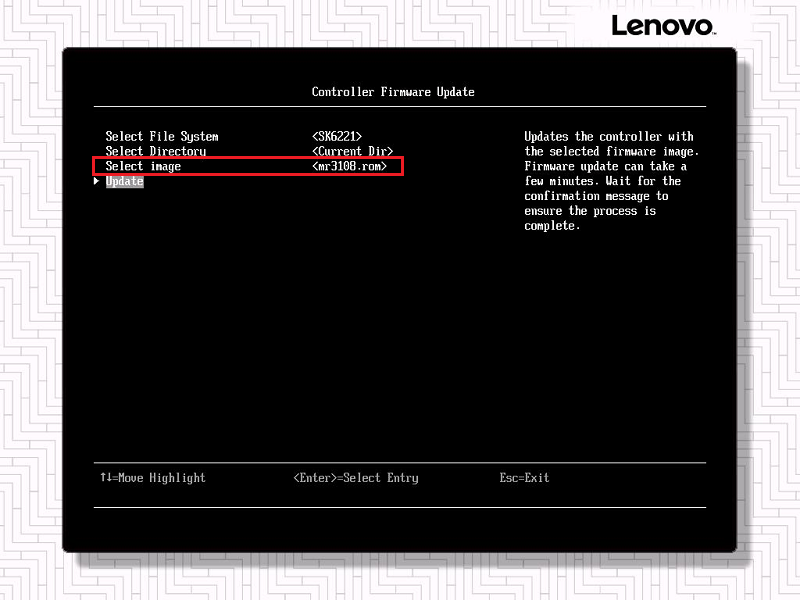800x600 pixels.
Task: Click the <Enter>=Select Entry hint
Action: point(356,478)
